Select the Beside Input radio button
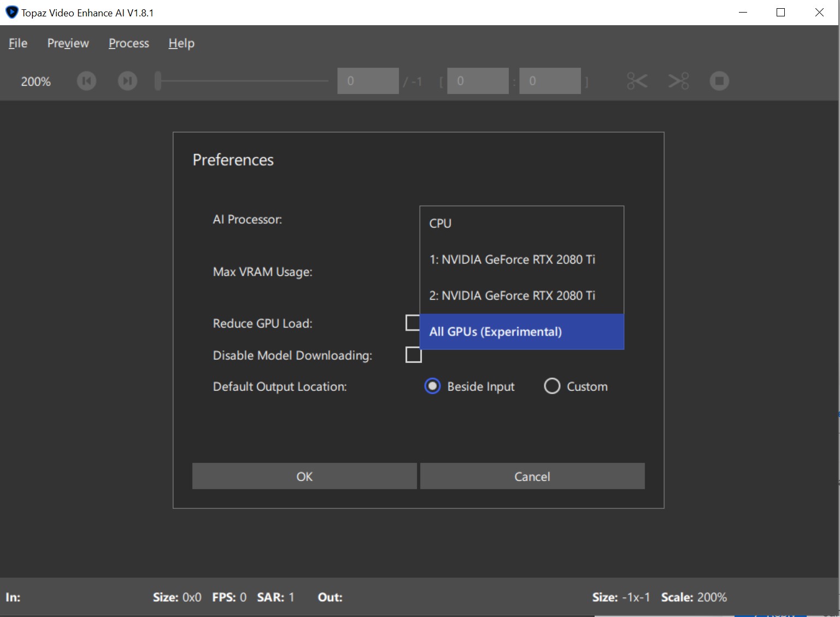This screenshot has height=617, width=840. [x=432, y=386]
